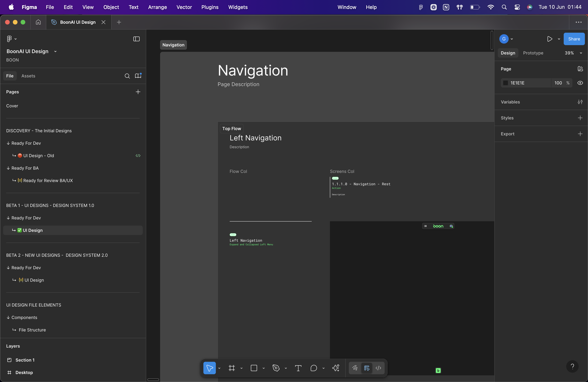Screen dimensions: 588x382
Task: Select the Section 1 layer
Action: (x=25, y=360)
